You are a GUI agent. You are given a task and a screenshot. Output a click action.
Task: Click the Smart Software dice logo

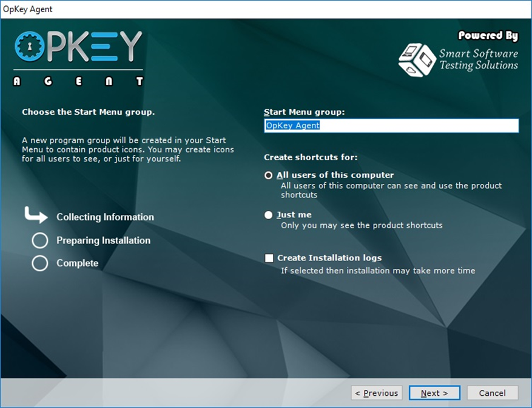point(416,59)
